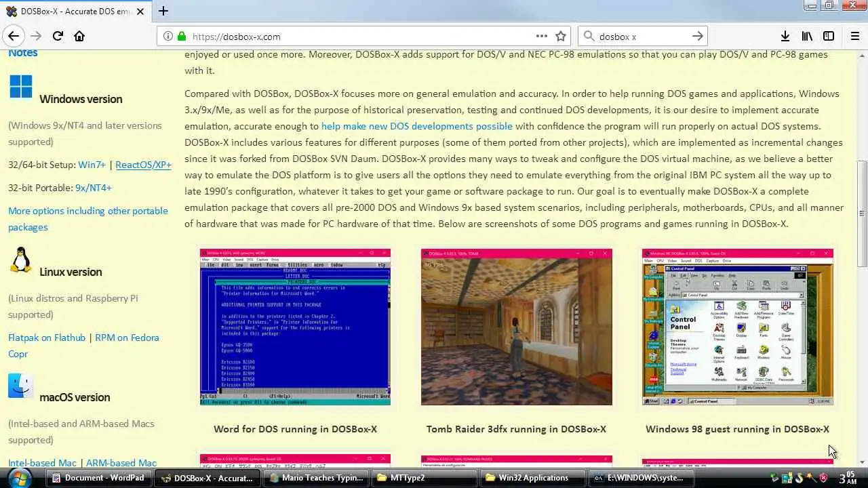Click the Windows logo icon
868x488 pixels.
[x=21, y=87]
